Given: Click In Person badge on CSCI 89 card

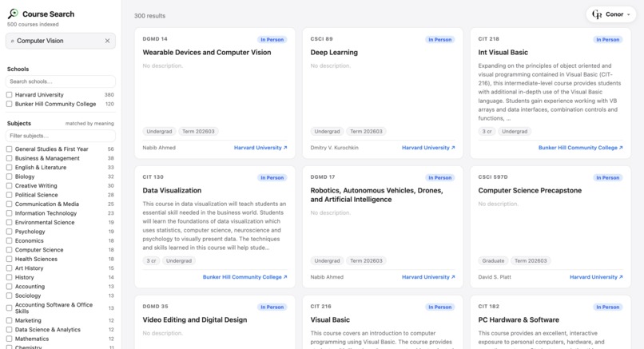Looking at the screenshot, I should tap(440, 39).
